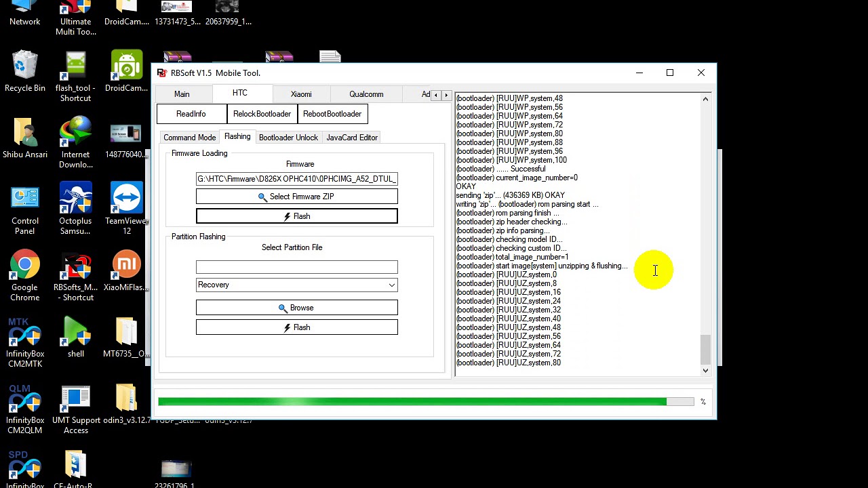Launch TeamViewer 12 from desktop
The height and width of the screenshot is (488, 868).
[x=126, y=209]
